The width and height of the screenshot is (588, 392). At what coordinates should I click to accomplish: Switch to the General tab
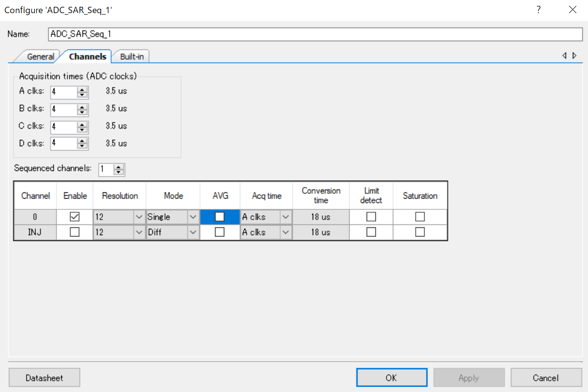40,57
